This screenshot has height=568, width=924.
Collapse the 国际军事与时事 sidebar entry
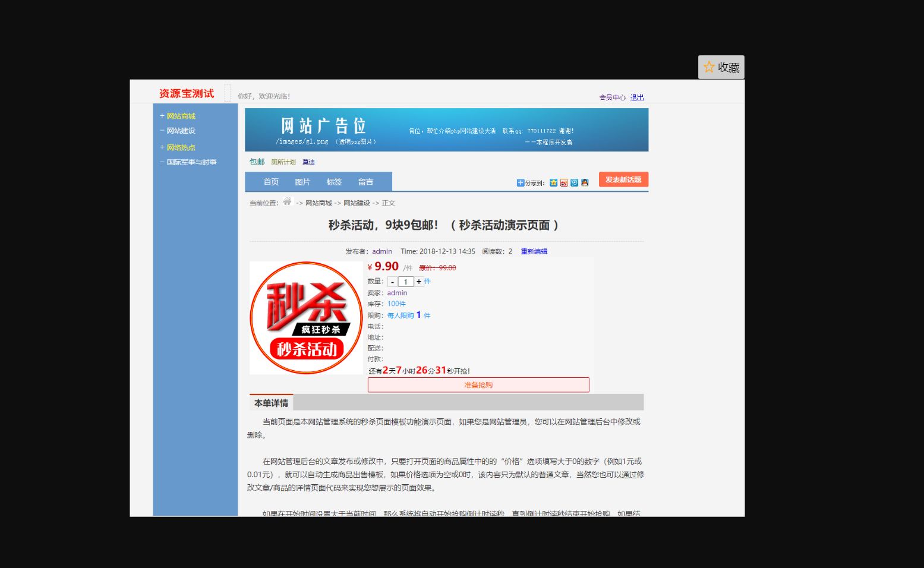click(190, 162)
